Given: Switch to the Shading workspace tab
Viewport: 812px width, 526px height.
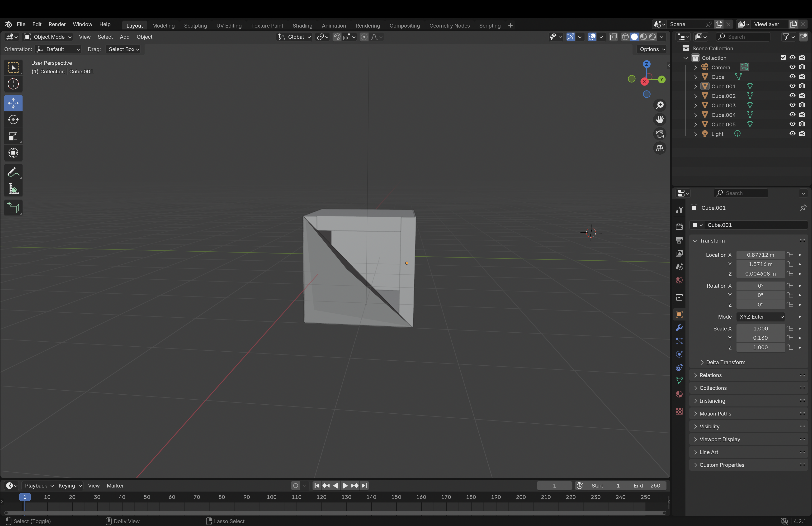Looking at the screenshot, I should coord(302,26).
